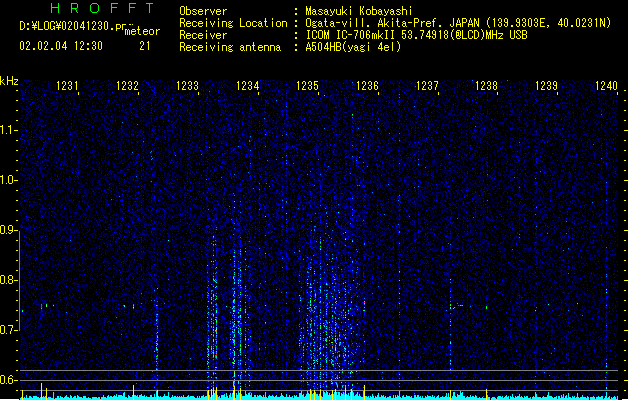
Task: Click time marker 1232
Action: [127, 86]
